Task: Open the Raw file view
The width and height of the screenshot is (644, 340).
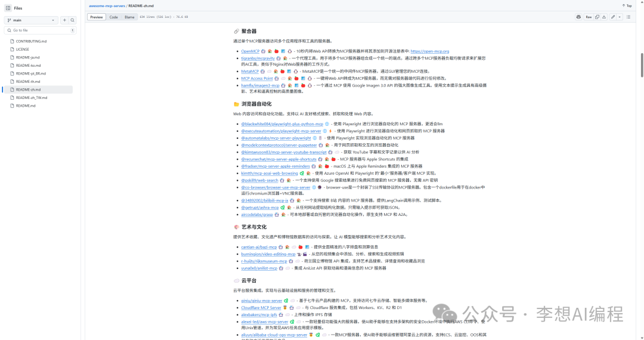Action: pos(589,17)
